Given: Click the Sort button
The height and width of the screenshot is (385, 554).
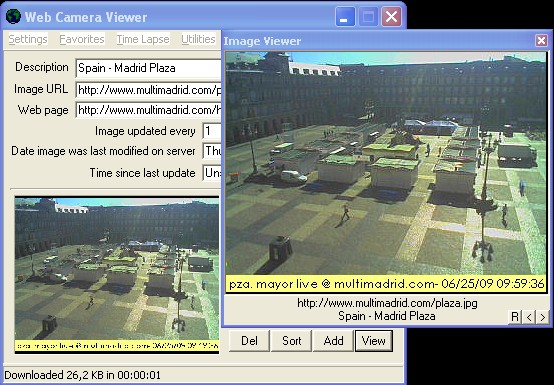Looking at the screenshot, I should [291, 341].
